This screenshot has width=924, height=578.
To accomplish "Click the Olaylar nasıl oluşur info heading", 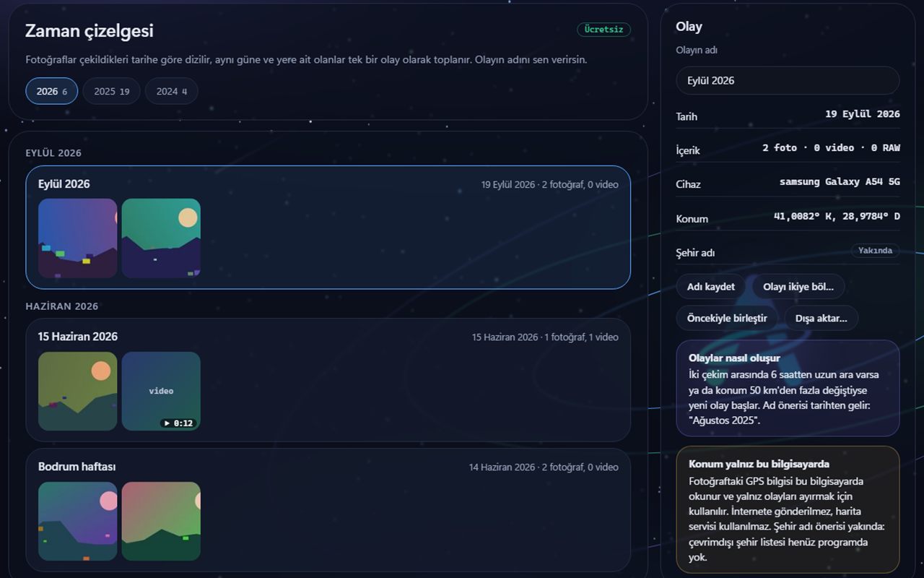I will (x=734, y=358).
